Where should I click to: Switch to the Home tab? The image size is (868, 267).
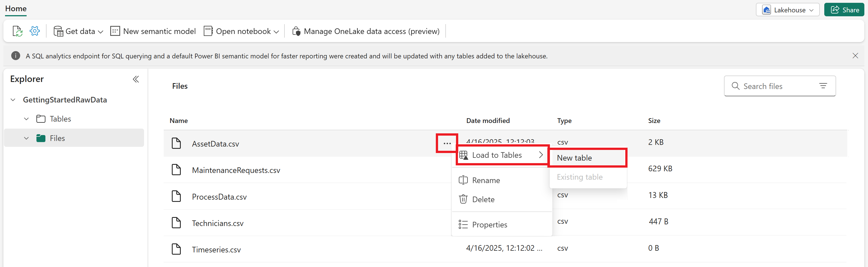click(15, 8)
